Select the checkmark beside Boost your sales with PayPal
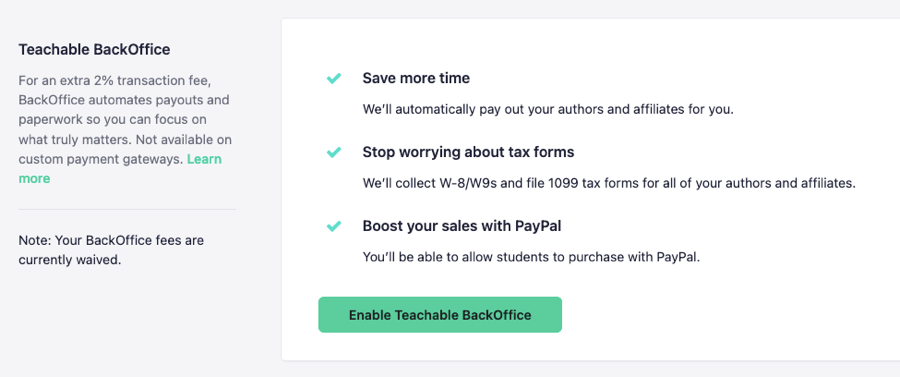 pos(333,227)
